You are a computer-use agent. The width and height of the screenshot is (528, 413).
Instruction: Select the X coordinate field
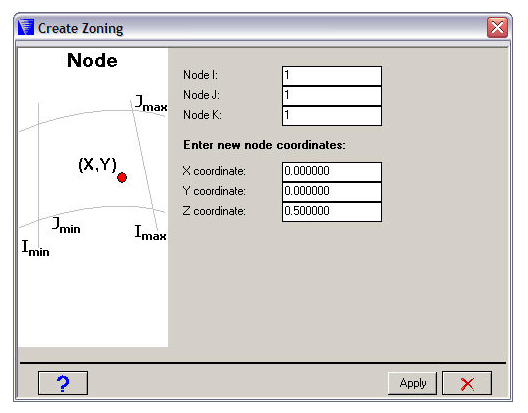pos(332,172)
